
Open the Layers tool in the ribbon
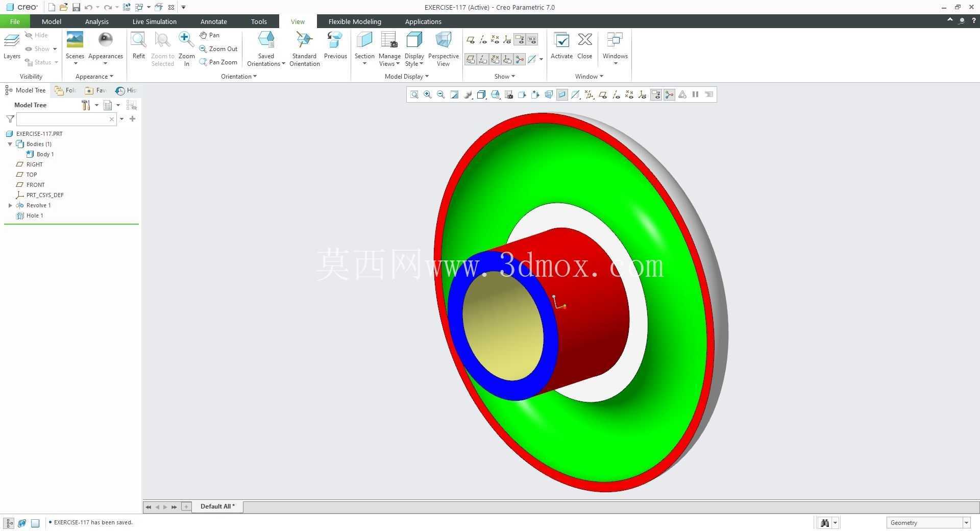click(x=12, y=46)
